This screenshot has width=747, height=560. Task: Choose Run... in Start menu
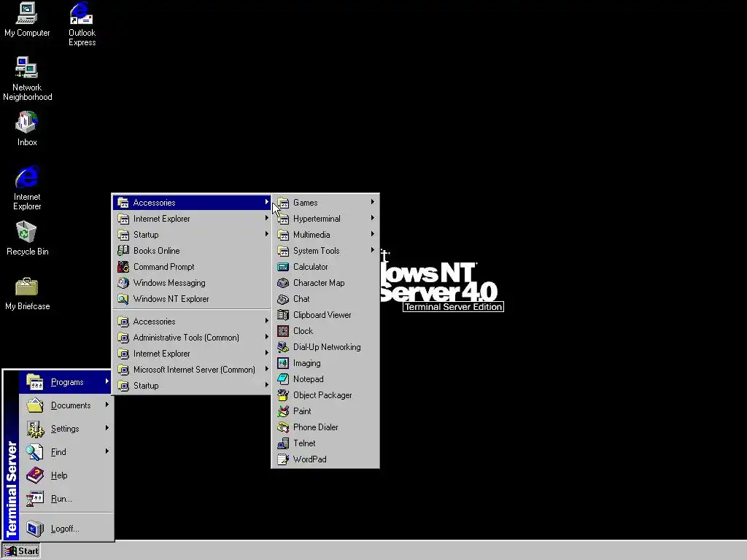(x=66, y=499)
